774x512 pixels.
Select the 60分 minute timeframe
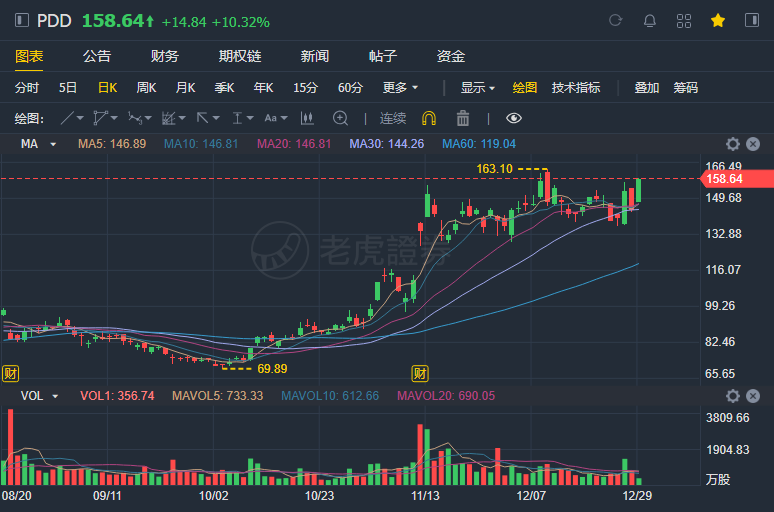click(350, 88)
